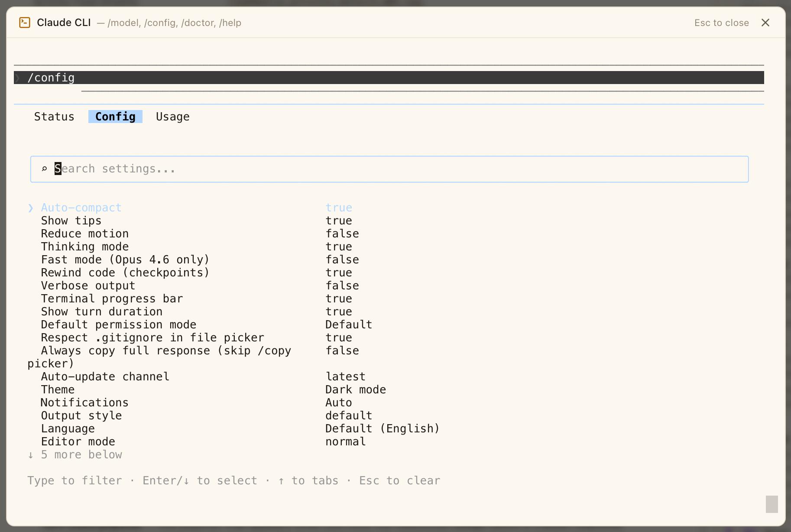
Task: Open the Theme setting
Action: tap(213, 390)
